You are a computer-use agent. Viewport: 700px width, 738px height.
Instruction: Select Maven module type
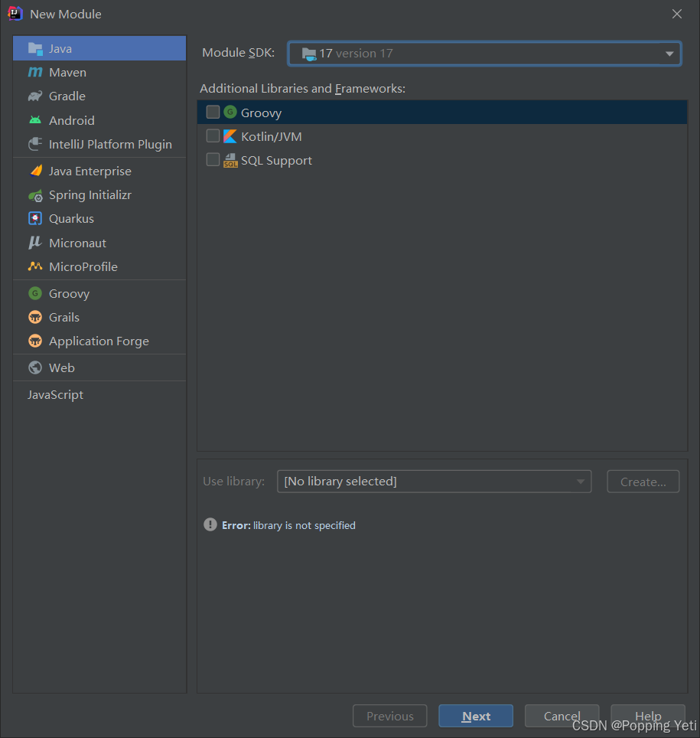tap(99, 72)
